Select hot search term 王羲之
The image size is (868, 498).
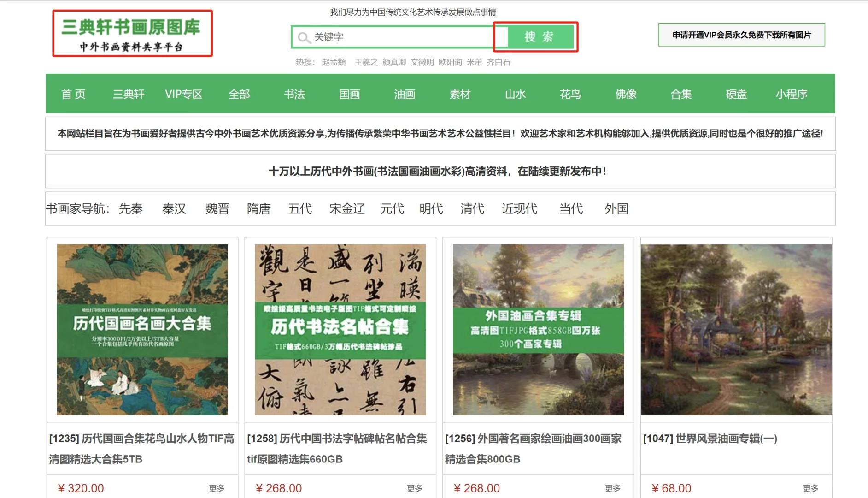[x=366, y=62]
